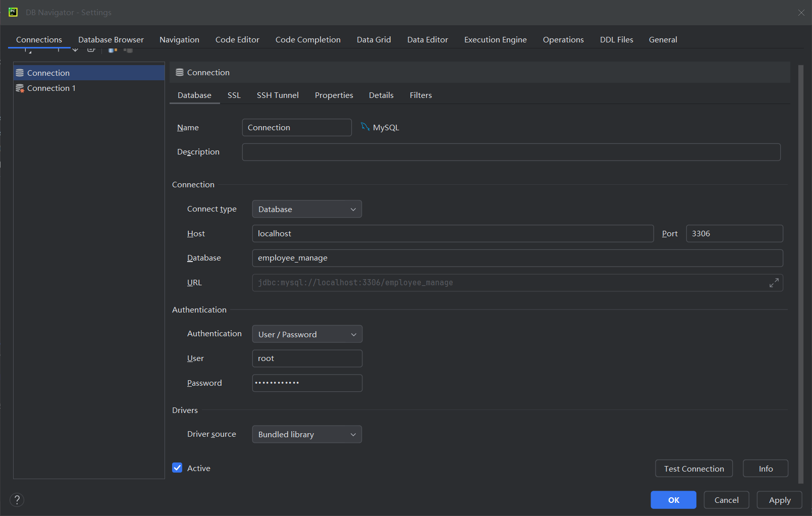Viewport: 812px width, 516px height.
Task: Select the new-connection icon beside 'Connection 1'
Action: pos(20,88)
